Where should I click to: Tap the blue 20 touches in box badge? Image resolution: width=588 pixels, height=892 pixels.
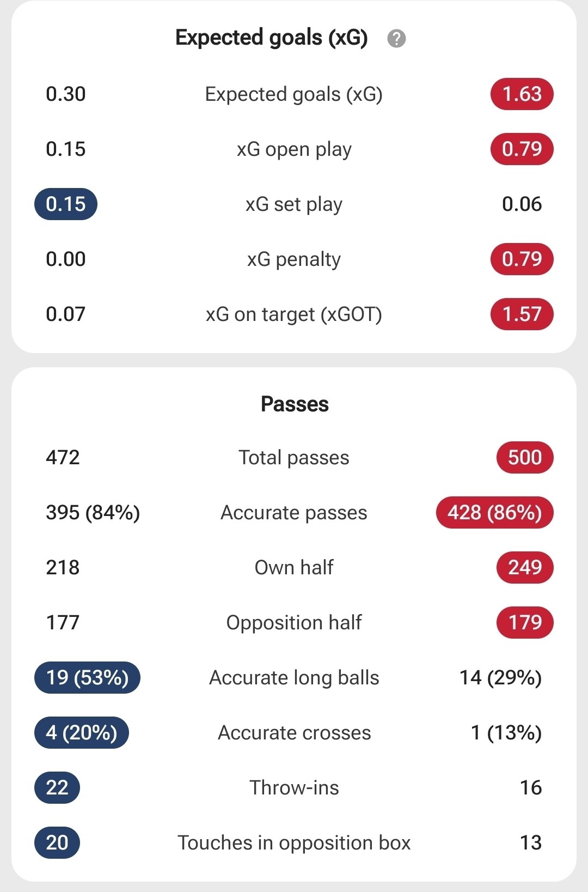click(57, 842)
